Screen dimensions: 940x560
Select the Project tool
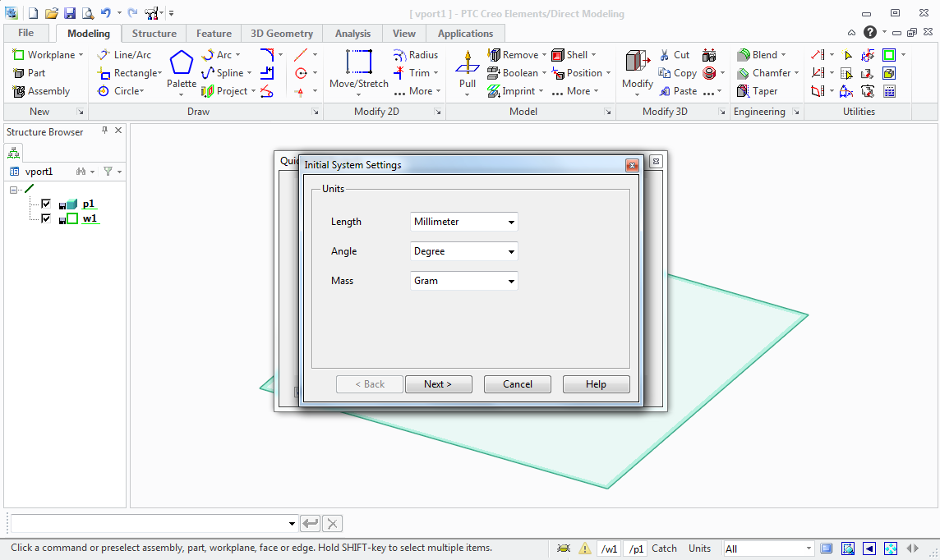click(228, 91)
